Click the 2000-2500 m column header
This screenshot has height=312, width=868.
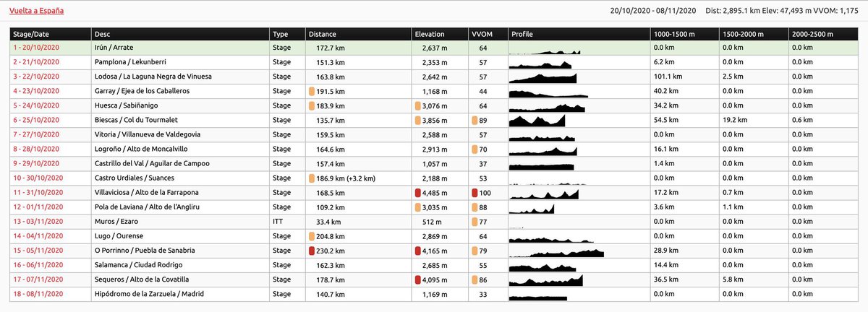click(822, 34)
